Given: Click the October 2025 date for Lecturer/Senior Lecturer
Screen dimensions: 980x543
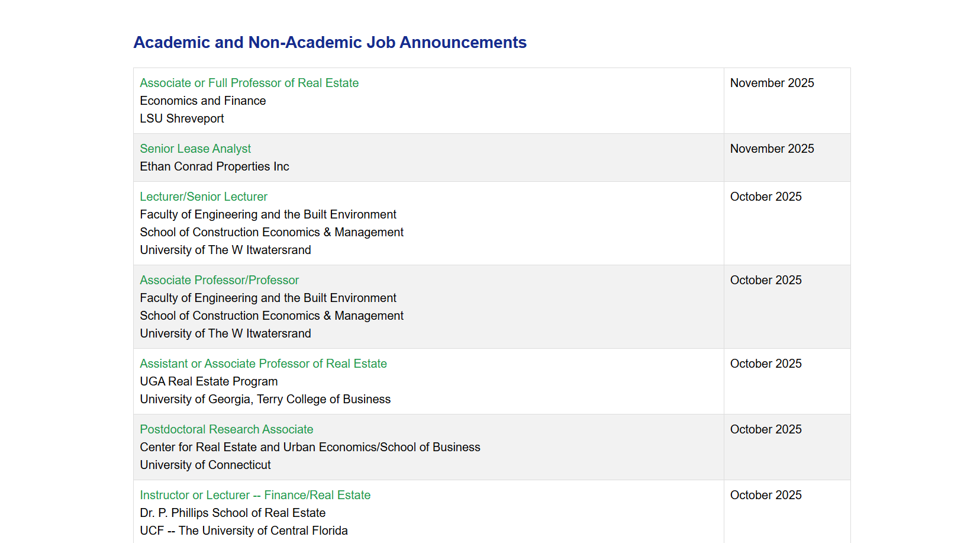Looking at the screenshot, I should click(x=766, y=197).
